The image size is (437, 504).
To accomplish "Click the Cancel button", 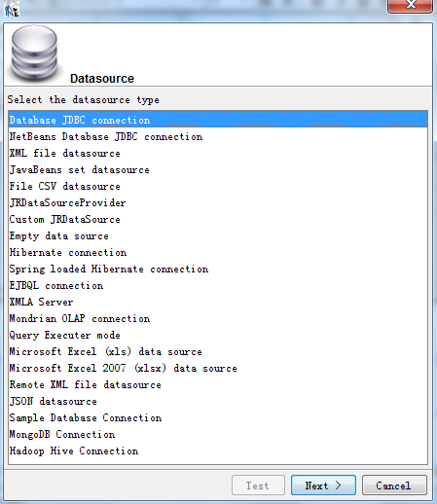I will pos(394,486).
